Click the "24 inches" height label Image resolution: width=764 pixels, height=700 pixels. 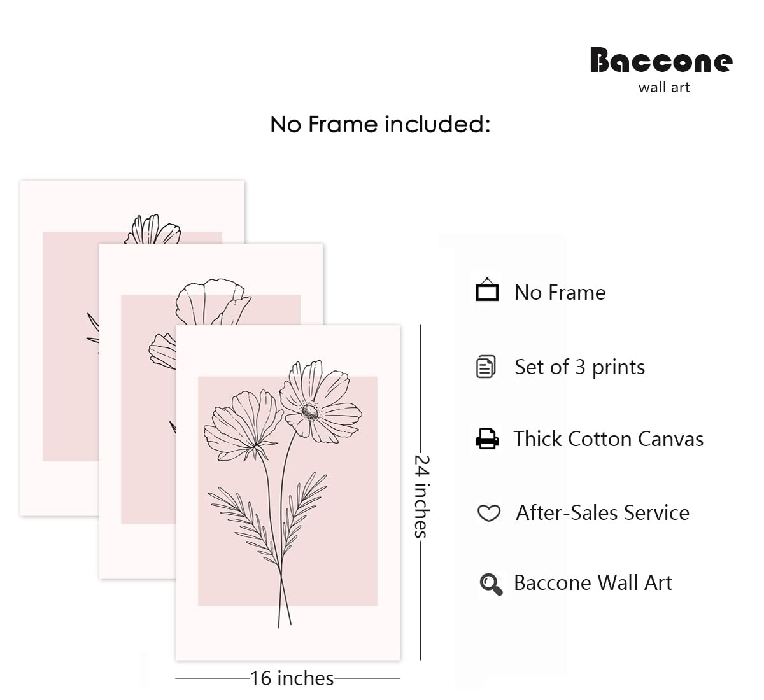pos(421,496)
